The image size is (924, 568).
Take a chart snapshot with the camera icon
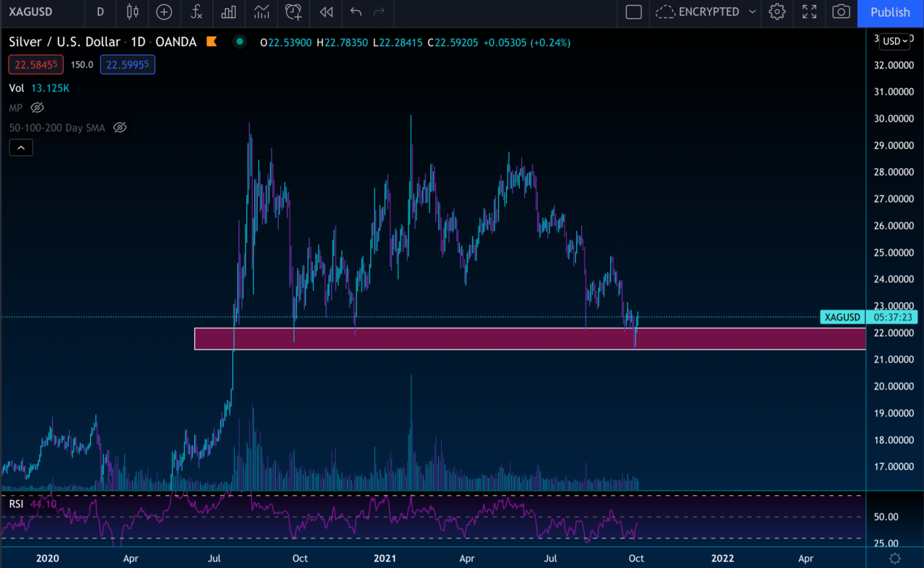pos(840,12)
